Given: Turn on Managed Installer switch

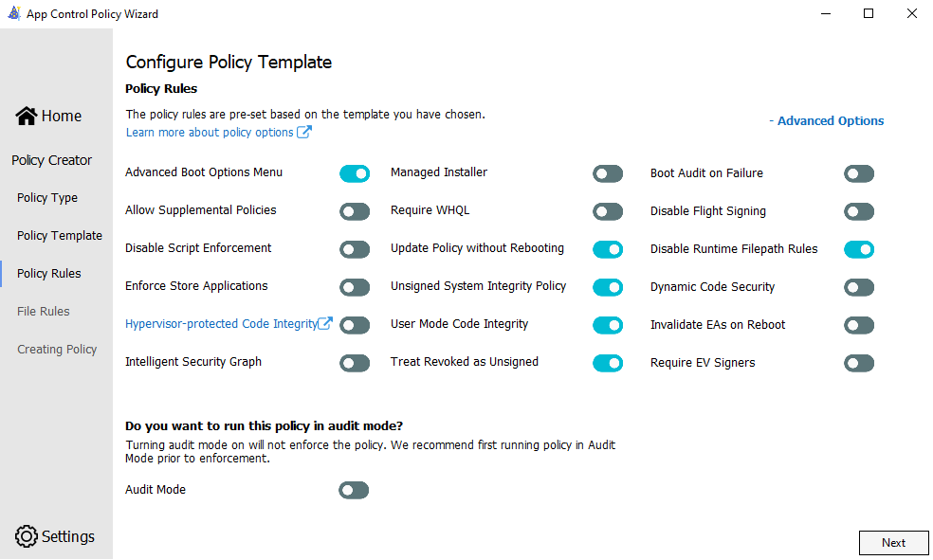Looking at the screenshot, I should (x=608, y=173).
